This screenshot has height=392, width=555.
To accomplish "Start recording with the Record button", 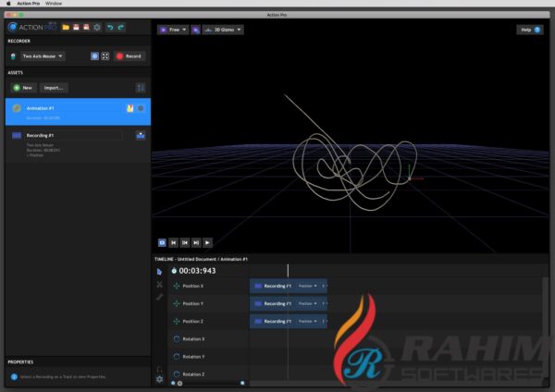I will 129,56.
